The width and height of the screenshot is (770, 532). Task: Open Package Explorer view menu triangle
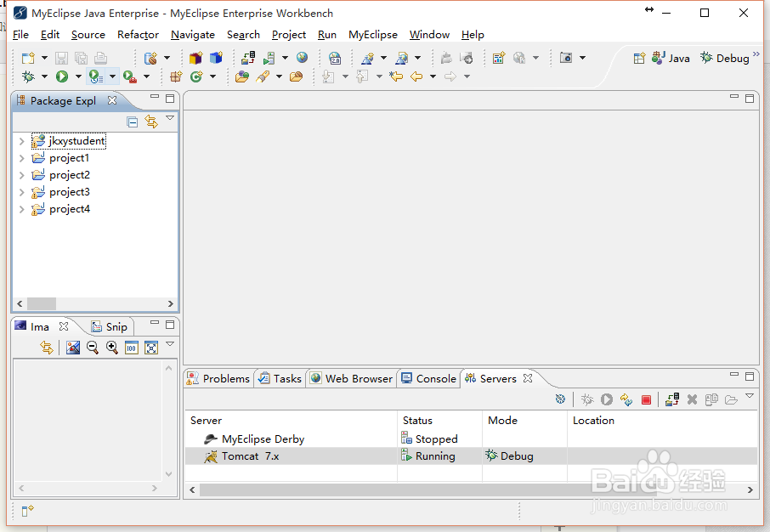(x=170, y=118)
